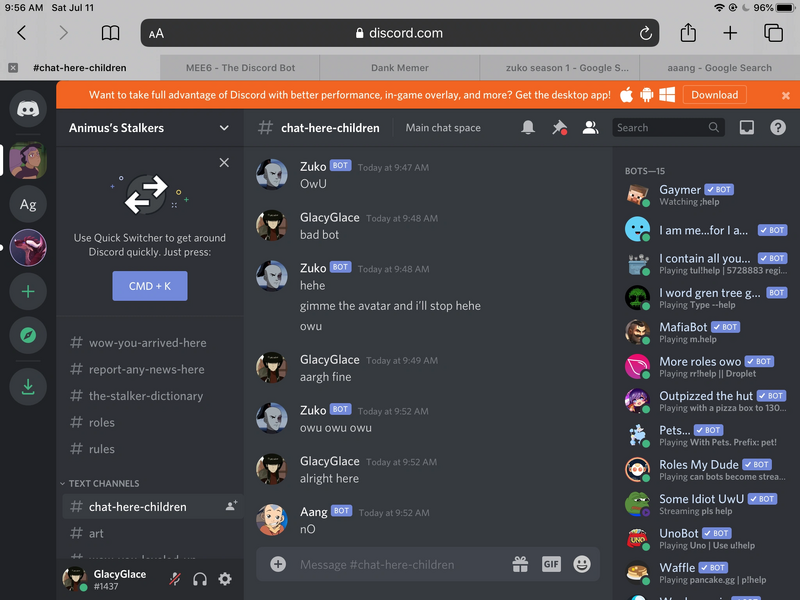
Task: Open user settings gear icon
Action: 225,579
